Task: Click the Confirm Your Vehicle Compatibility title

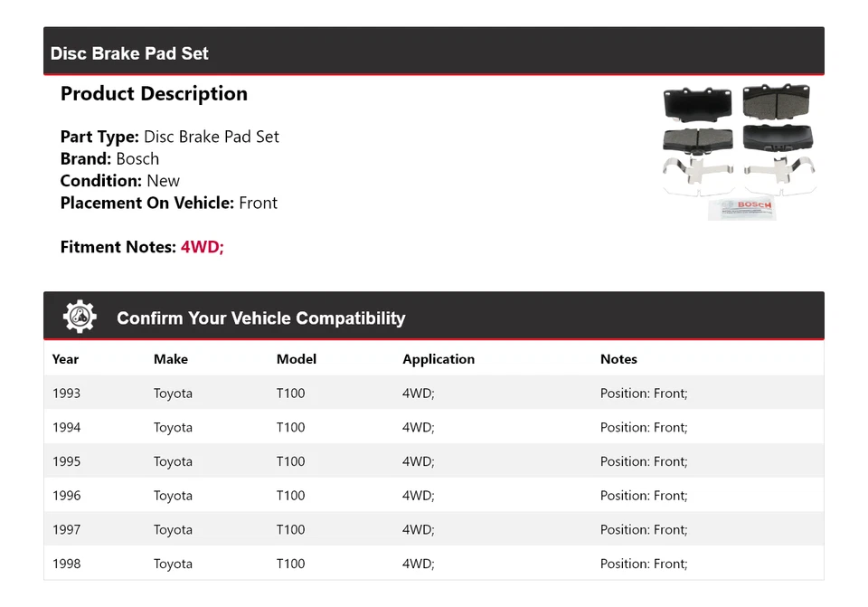Action: (x=260, y=318)
